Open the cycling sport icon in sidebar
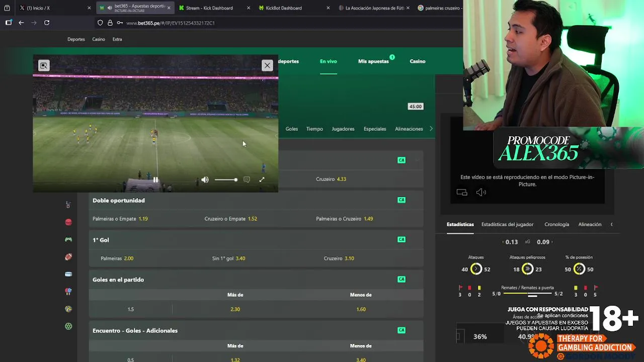Viewport: 644px width, 362px height. 68,205
